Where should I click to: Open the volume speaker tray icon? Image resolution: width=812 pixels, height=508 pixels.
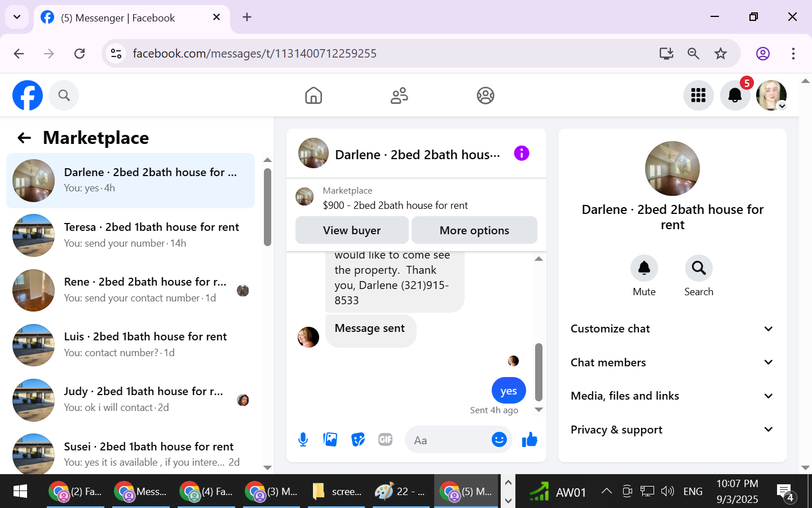click(668, 491)
